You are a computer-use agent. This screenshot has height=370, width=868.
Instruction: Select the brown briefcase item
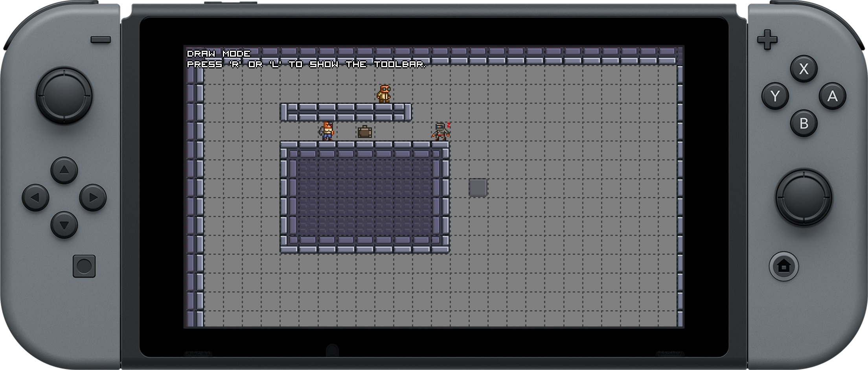click(x=364, y=132)
